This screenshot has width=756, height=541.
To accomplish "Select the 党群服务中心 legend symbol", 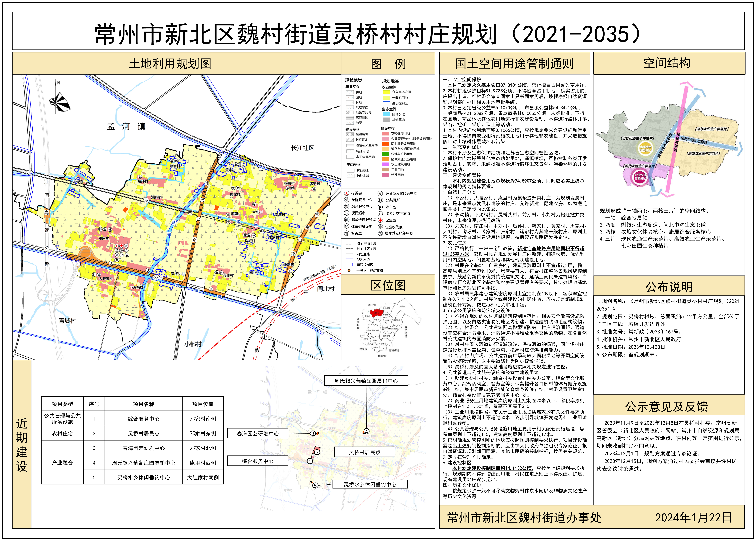I will point(347,200).
